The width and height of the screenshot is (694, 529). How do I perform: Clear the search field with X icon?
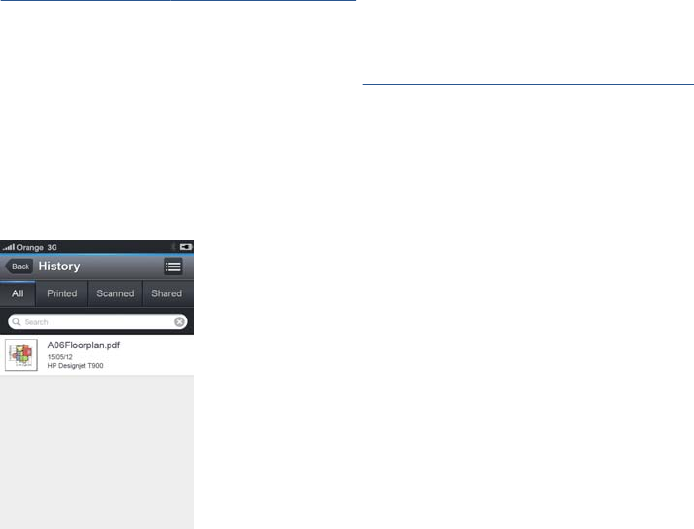click(x=179, y=322)
